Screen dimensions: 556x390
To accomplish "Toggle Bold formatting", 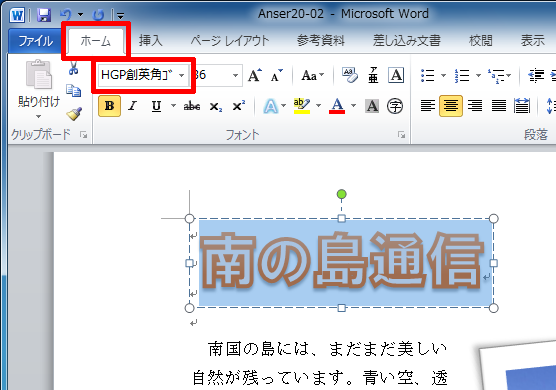I will coord(109,106).
